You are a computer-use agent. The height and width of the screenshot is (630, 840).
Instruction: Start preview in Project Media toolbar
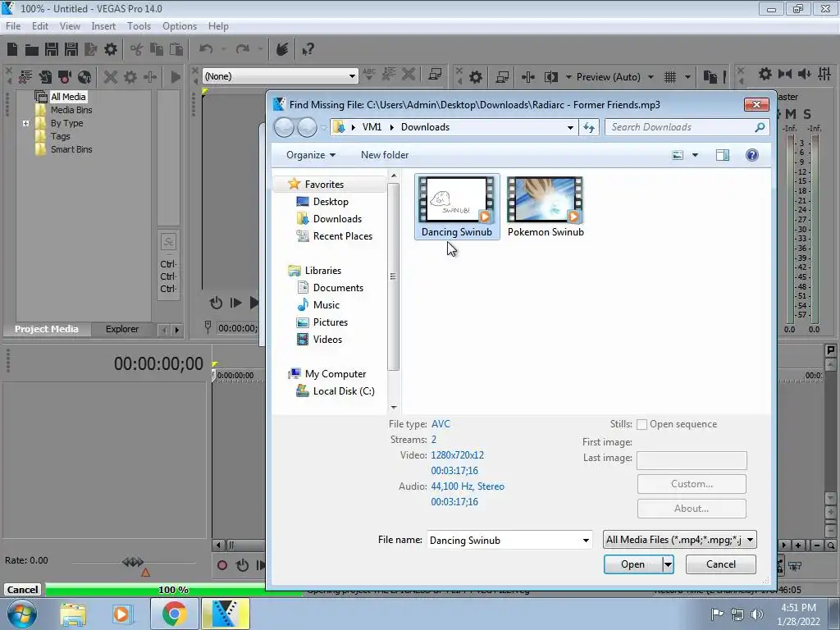pos(176,77)
